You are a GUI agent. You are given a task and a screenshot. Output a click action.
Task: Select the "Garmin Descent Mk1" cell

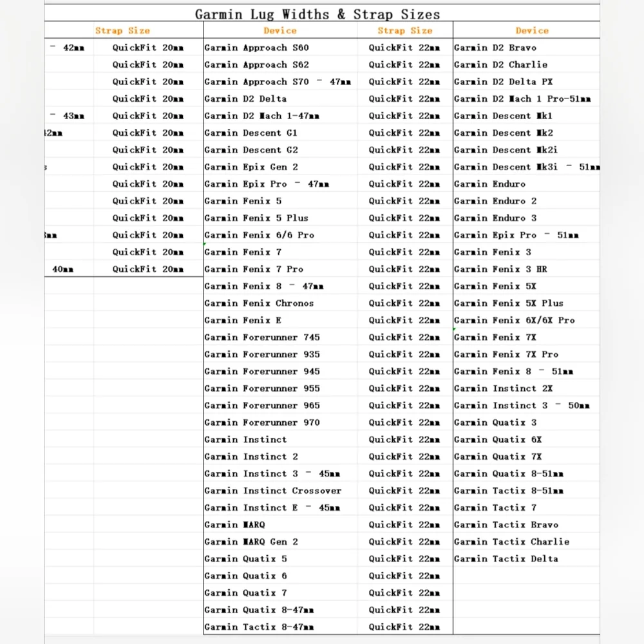click(x=527, y=116)
